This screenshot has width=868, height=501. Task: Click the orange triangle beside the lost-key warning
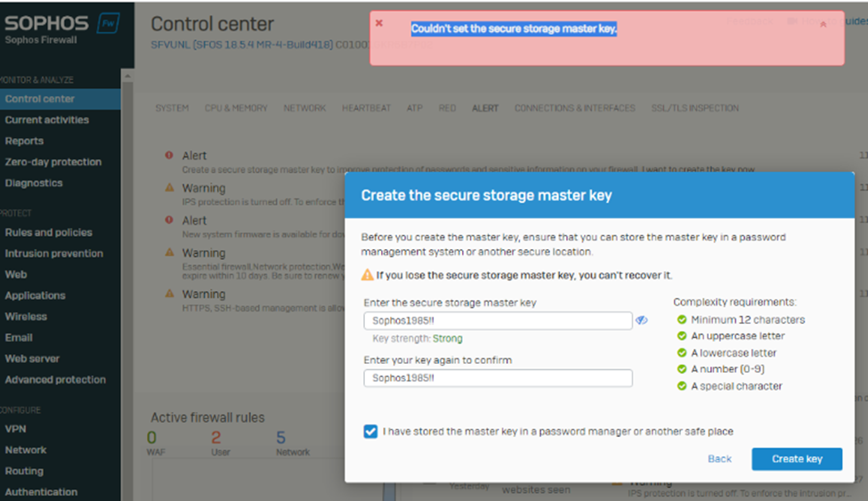click(367, 275)
